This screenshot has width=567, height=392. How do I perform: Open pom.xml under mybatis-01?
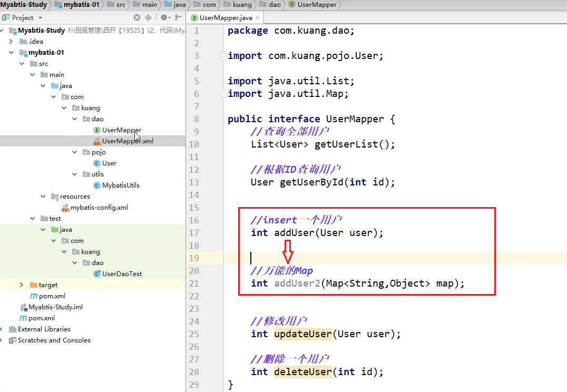52,296
